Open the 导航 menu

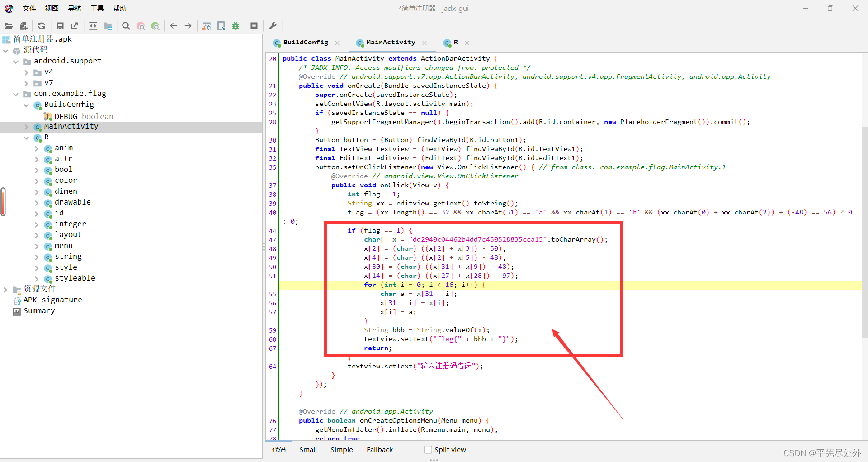click(75, 9)
